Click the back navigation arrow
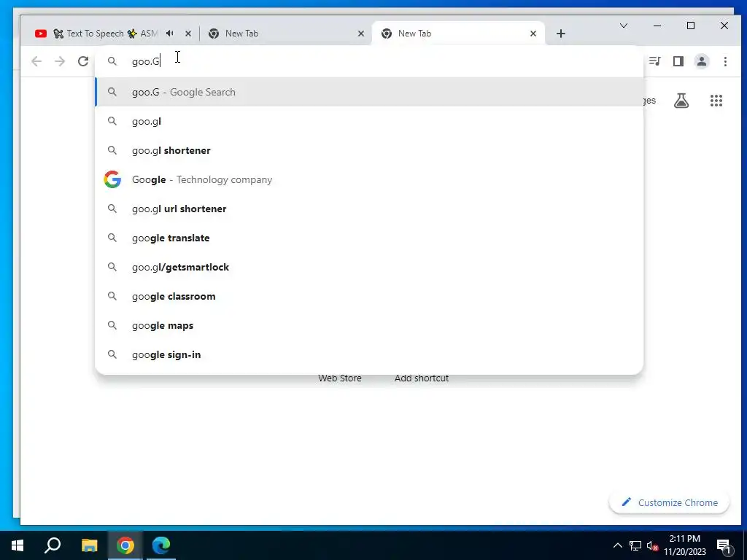The image size is (747, 560). pyautogui.click(x=36, y=61)
